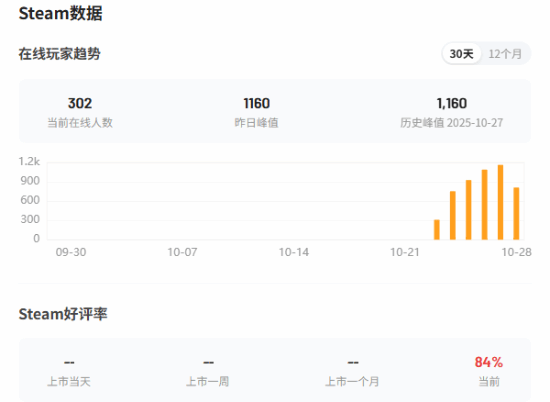Click the 历史峰值 2025-10-27 label
550x402 pixels.
[452, 123]
